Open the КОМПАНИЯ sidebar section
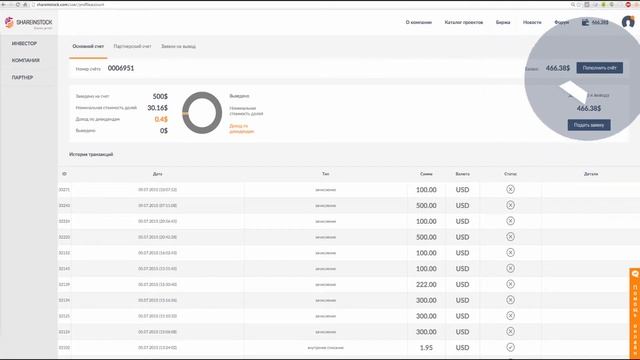This screenshot has height=360, width=640. 26,60
